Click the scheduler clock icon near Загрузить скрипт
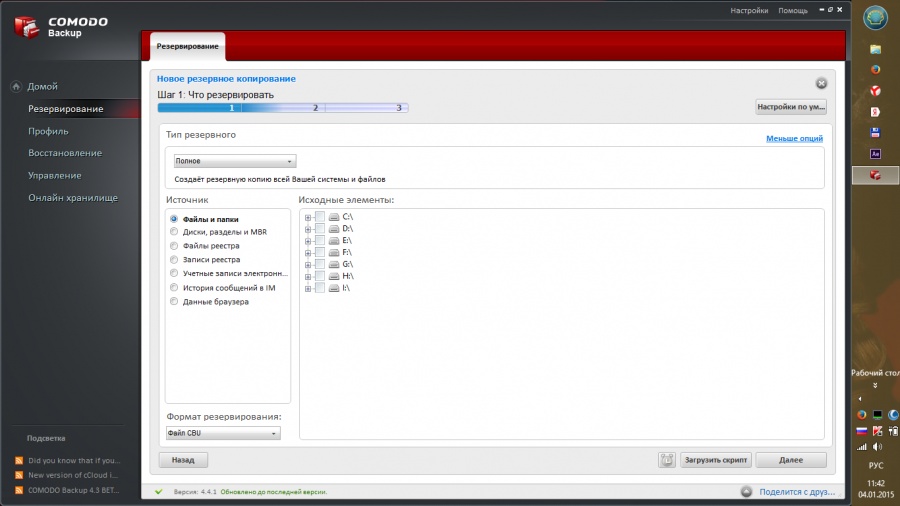The height and width of the screenshot is (506, 900). (666, 460)
